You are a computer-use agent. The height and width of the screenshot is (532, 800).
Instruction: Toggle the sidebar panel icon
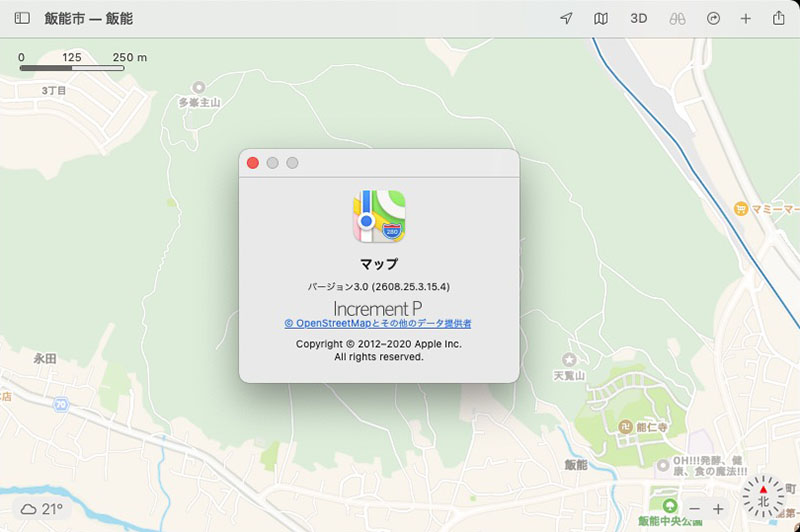pos(22,18)
